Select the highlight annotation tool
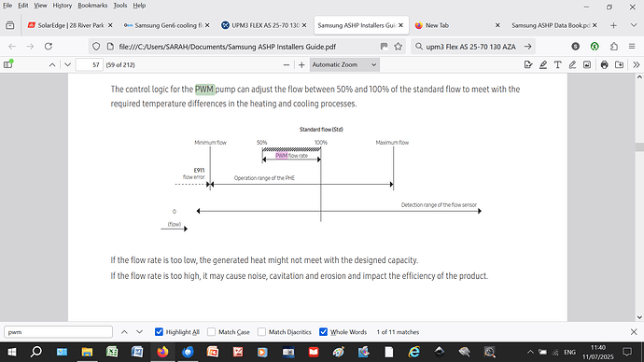Viewport: 644px width, 362px height. 543,64
